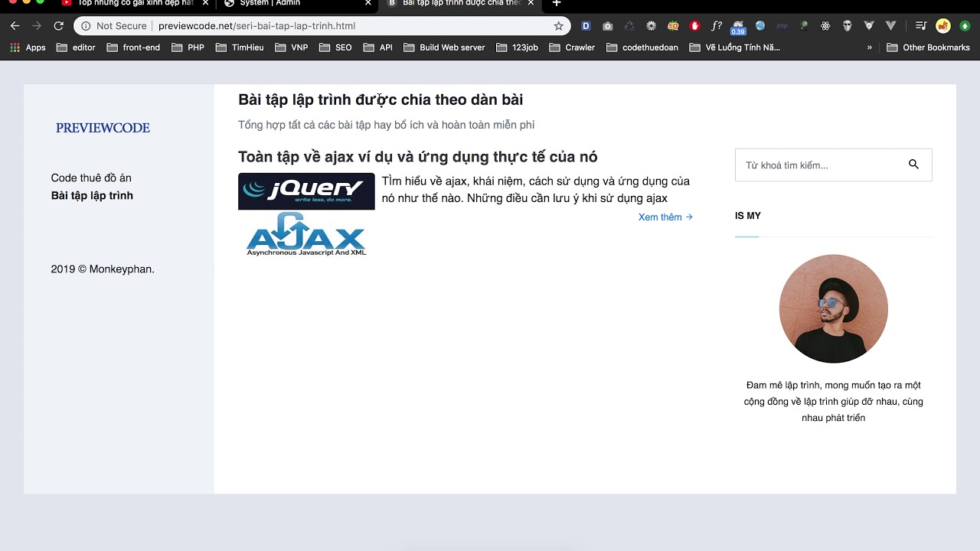Open the API bookmark folder
The width and height of the screenshot is (980, 551).
click(x=378, y=47)
